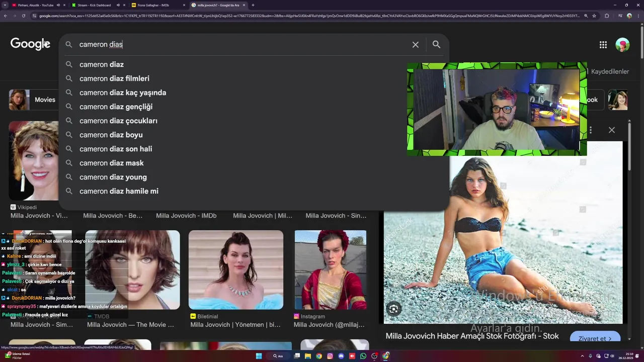Click the browser back arrow
The width and height of the screenshot is (644, 362).
[6, 16]
